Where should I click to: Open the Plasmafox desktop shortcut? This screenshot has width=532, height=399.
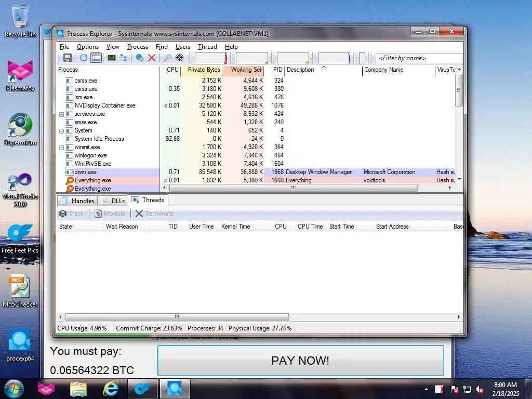20,75
